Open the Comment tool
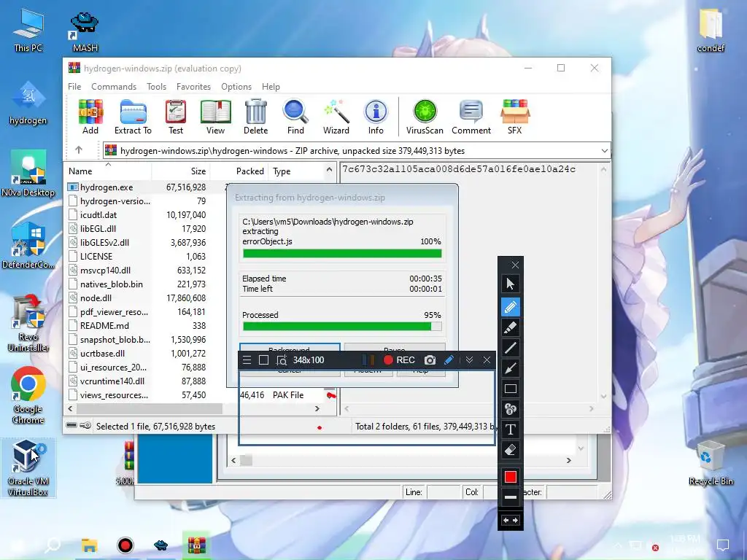The height and width of the screenshot is (560, 747). (x=471, y=117)
